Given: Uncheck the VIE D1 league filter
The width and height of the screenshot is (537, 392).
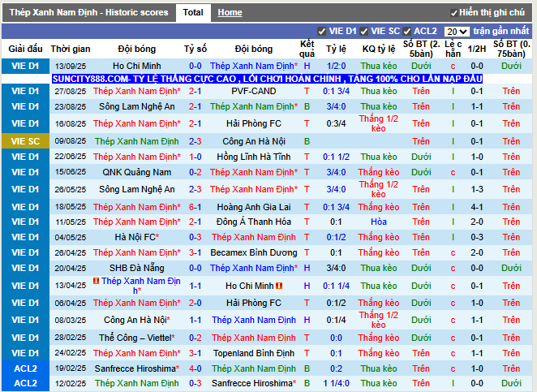Looking at the screenshot, I should (x=321, y=32).
